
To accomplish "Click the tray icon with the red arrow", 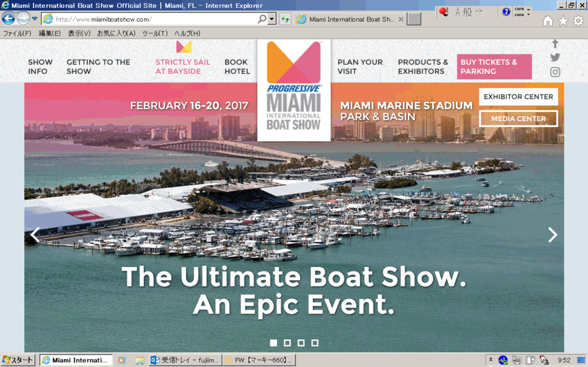I will point(544,360).
